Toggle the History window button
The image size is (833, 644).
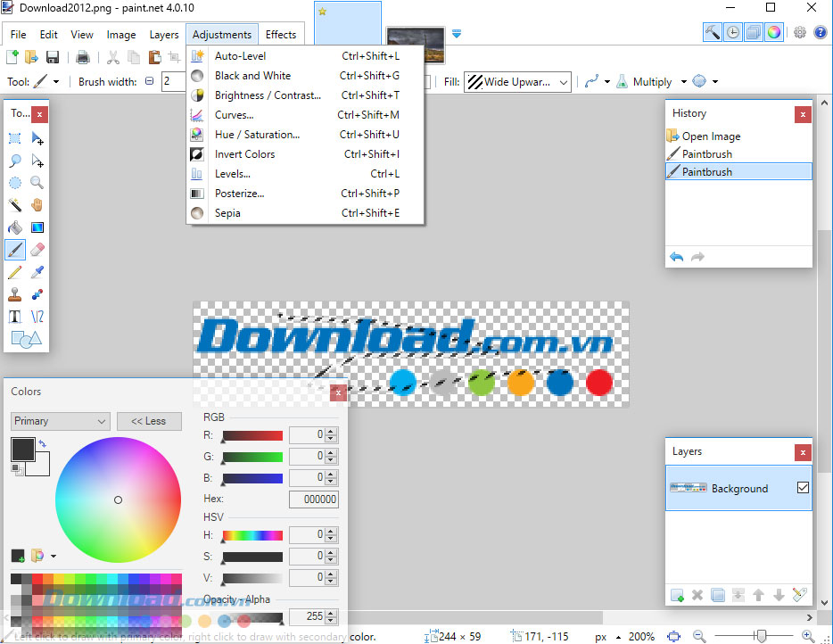coord(733,32)
